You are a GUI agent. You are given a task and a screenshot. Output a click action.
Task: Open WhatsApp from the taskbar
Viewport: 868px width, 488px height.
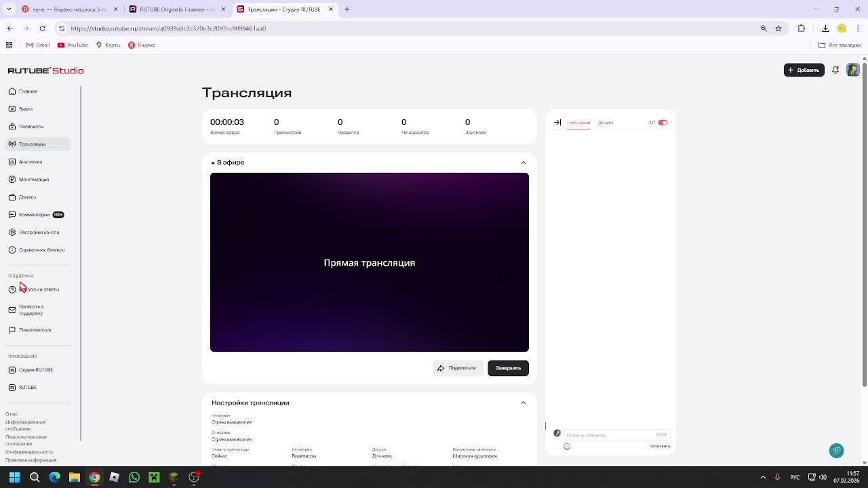pos(134,477)
